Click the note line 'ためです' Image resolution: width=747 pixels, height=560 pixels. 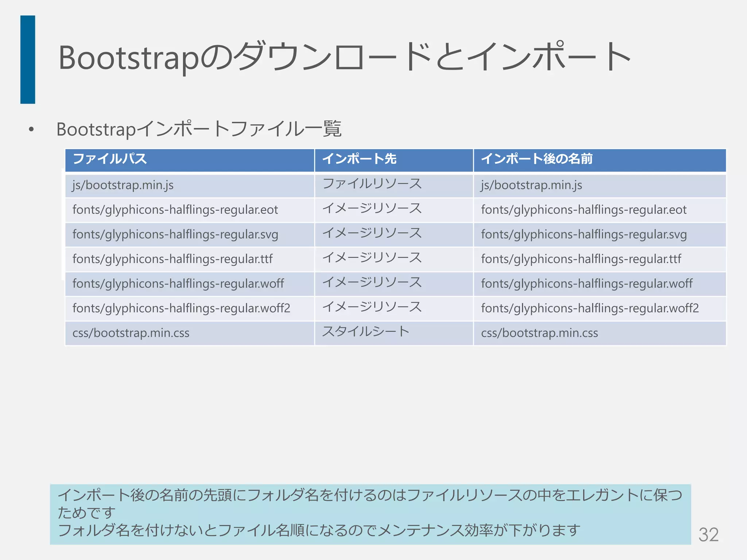click(x=86, y=513)
